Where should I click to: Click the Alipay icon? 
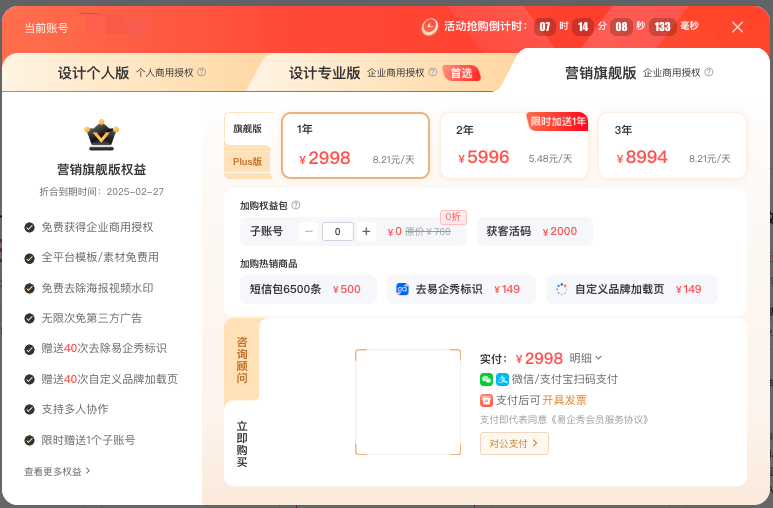(x=502, y=379)
